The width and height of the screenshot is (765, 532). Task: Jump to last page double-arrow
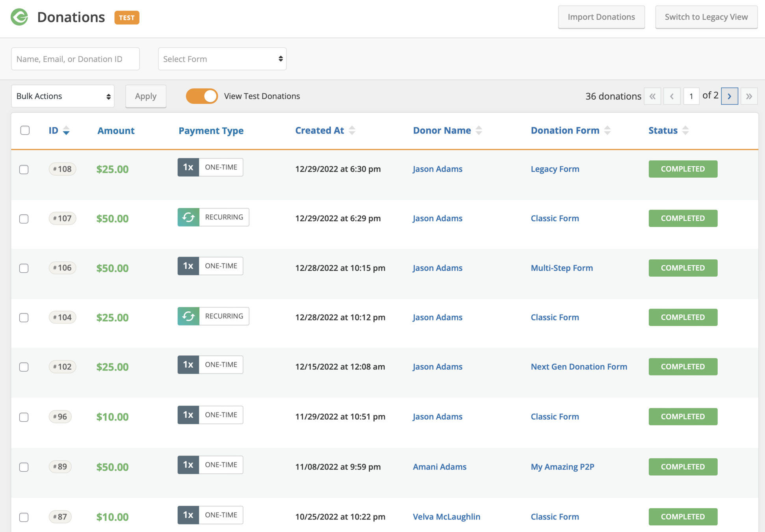749,96
